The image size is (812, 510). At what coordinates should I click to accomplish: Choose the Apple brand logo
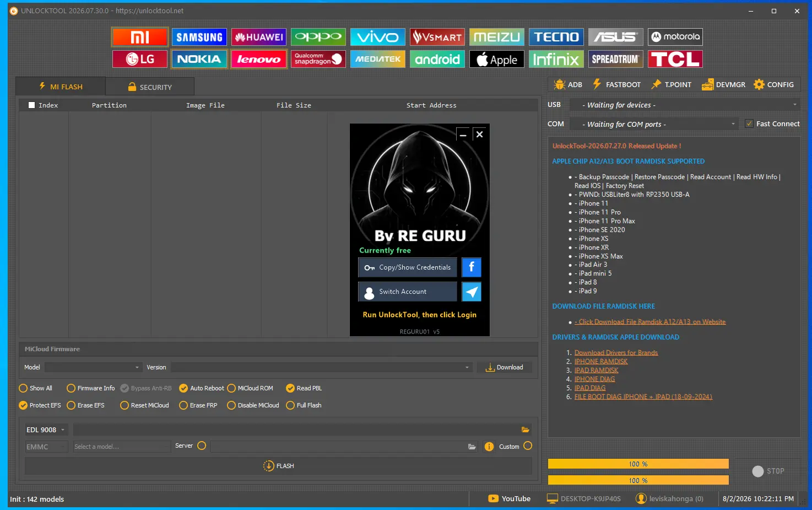tap(497, 59)
